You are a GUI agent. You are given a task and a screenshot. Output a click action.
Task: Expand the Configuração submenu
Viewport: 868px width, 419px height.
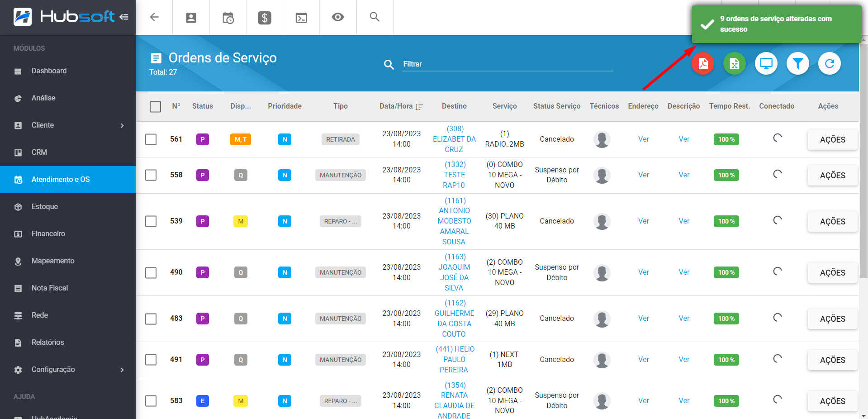122,370
